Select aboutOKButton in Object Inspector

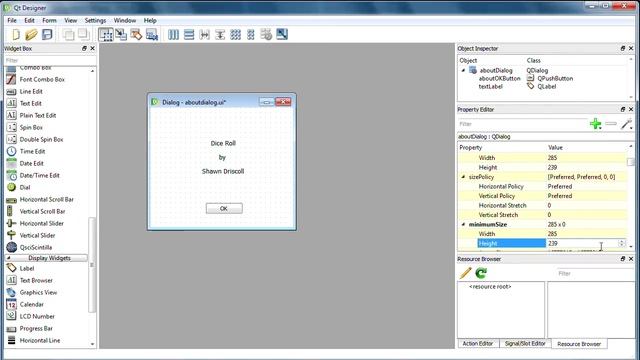point(500,78)
